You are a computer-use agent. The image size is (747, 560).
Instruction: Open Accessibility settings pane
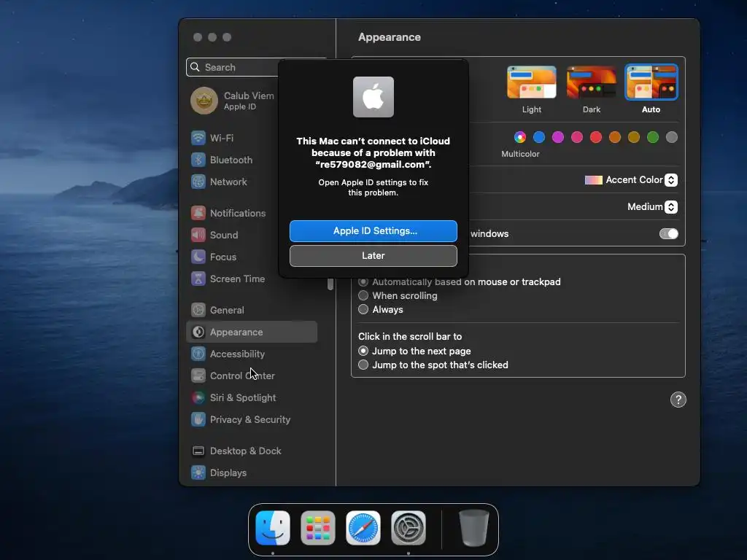click(252, 354)
